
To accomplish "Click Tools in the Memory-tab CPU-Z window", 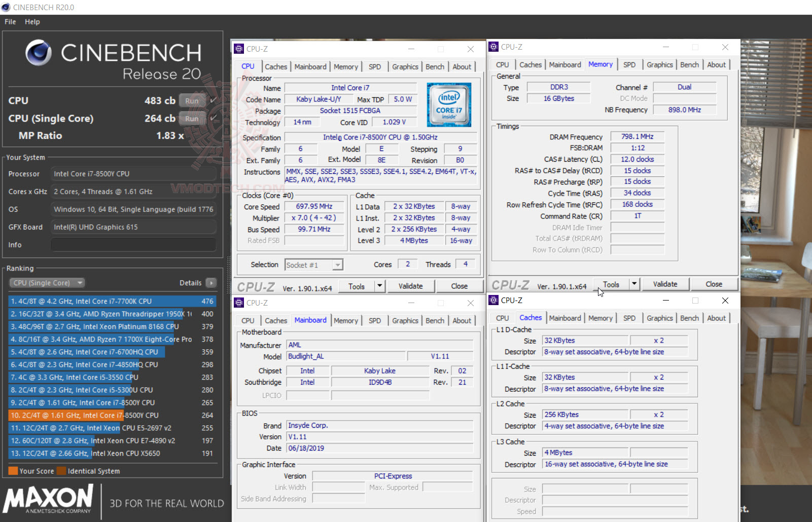I will pos(611,284).
